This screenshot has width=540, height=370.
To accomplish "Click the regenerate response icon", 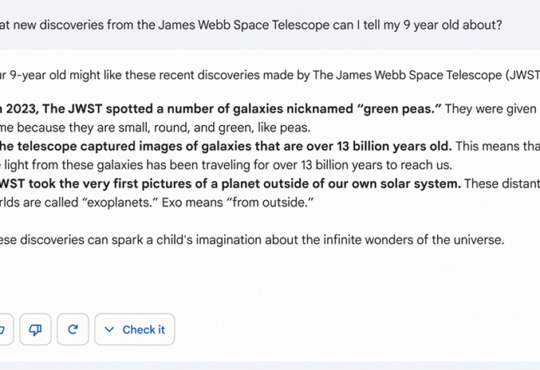I will click(73, 329).
